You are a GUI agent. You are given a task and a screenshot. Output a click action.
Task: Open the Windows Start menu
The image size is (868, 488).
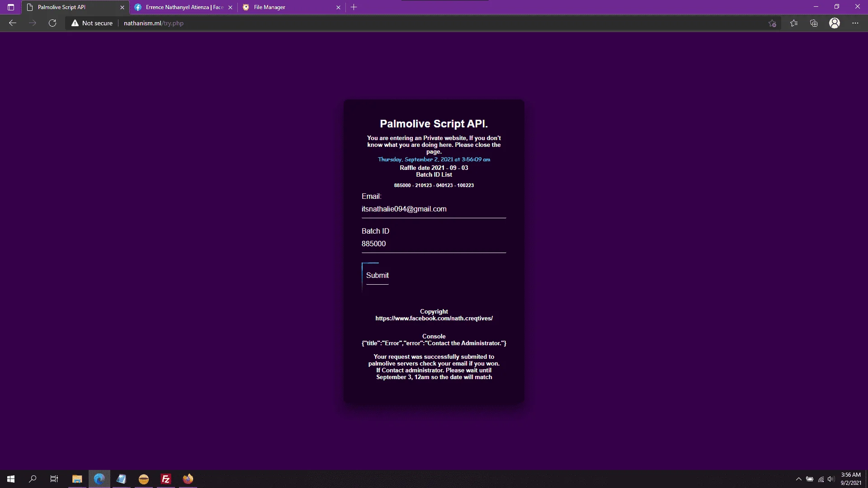[x=11, y=479]
